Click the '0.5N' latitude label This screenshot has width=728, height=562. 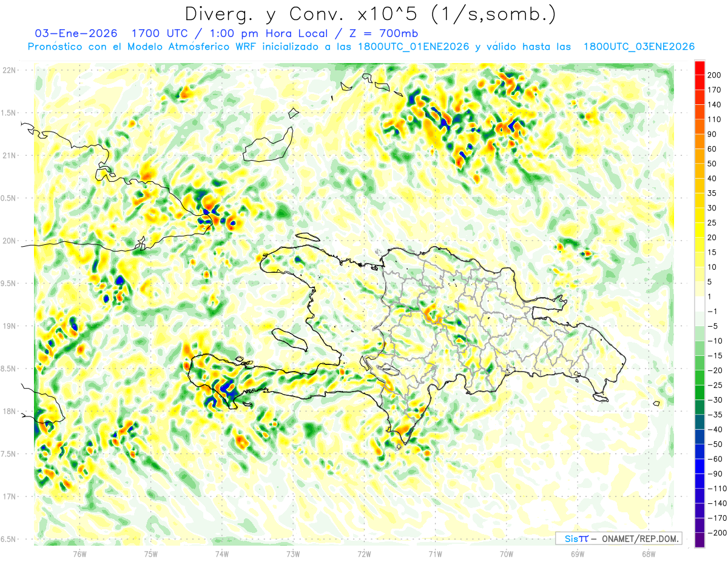pos(9,198)
